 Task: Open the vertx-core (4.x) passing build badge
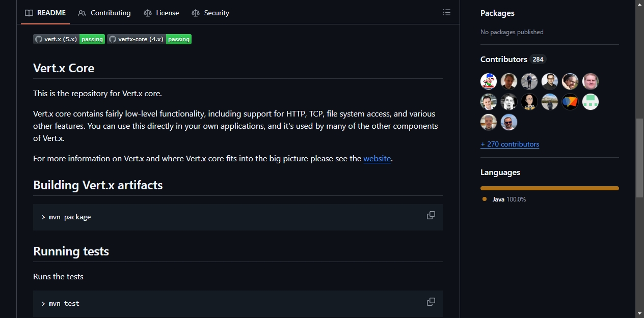pyautogui.click(x=149, y=39)
